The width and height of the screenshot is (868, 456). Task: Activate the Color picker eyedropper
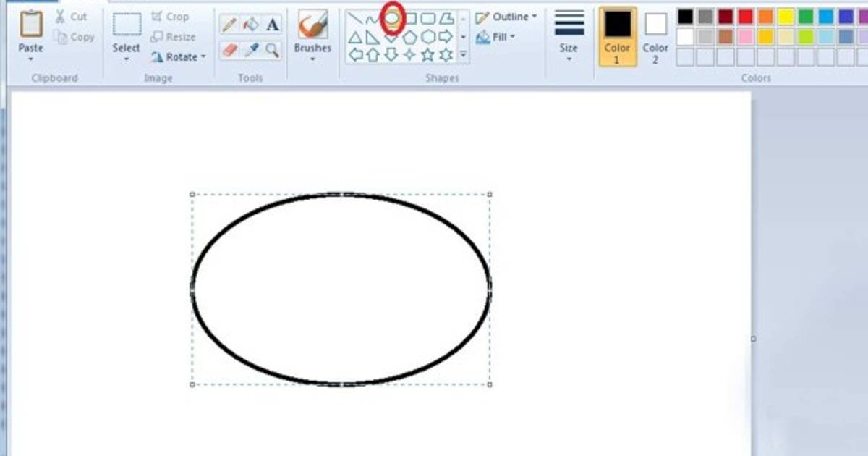tap(251, 49)
